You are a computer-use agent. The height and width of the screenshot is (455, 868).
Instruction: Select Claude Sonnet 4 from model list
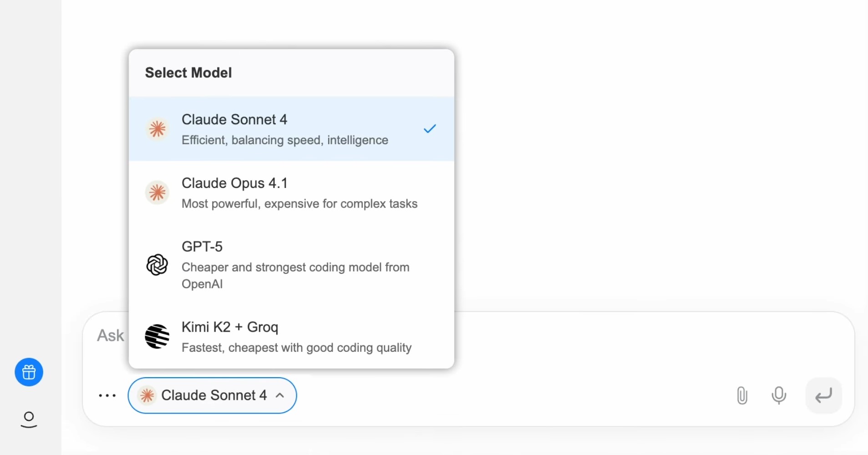coord(291,129)
